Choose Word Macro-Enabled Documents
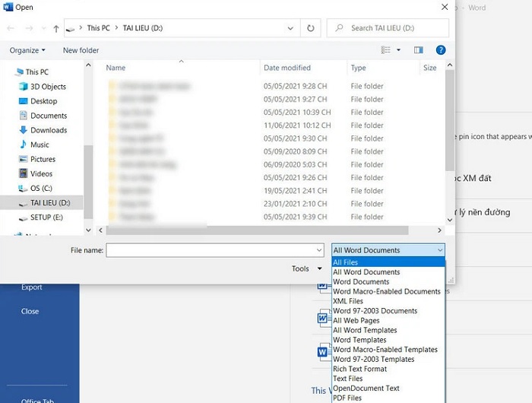532x403 pixels. point(388,291)
